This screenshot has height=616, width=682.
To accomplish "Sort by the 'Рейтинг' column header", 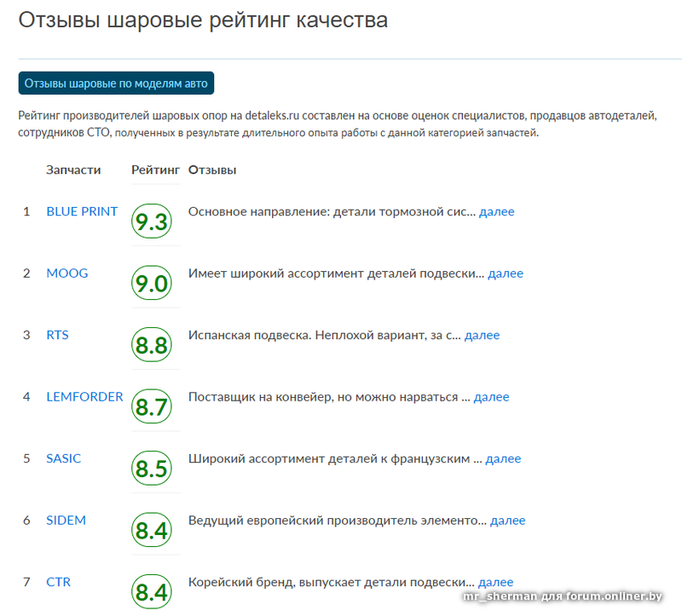I will (155, 170).
